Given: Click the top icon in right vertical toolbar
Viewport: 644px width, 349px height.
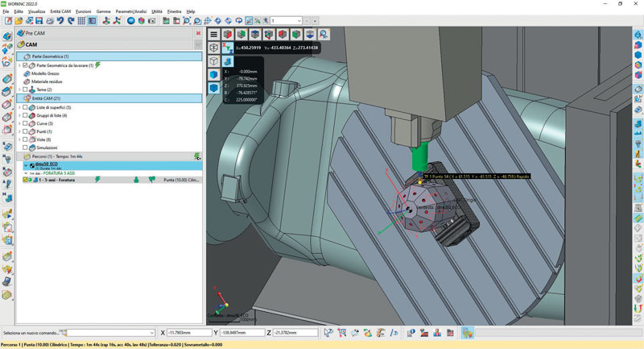Looking at the screenshot, I should [638, 35].
